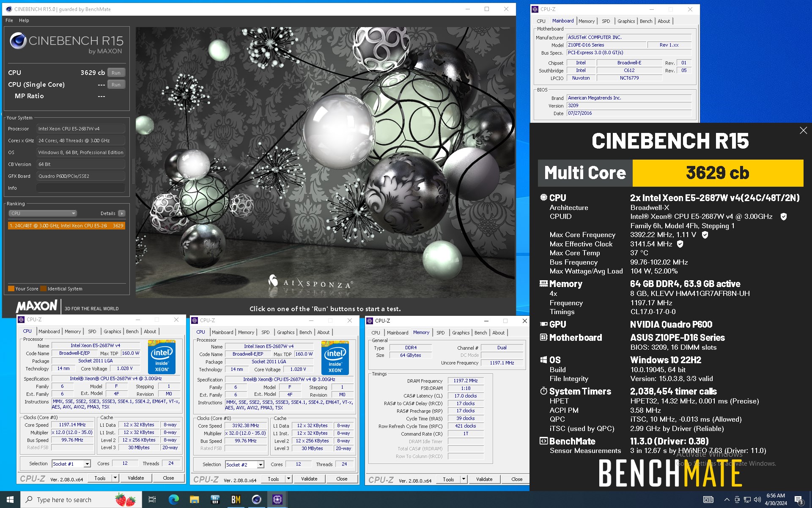The height and width of the screenshot is (508, 812).
Task: Open the Windows Start menu
Action: click(x=10, y=500)
